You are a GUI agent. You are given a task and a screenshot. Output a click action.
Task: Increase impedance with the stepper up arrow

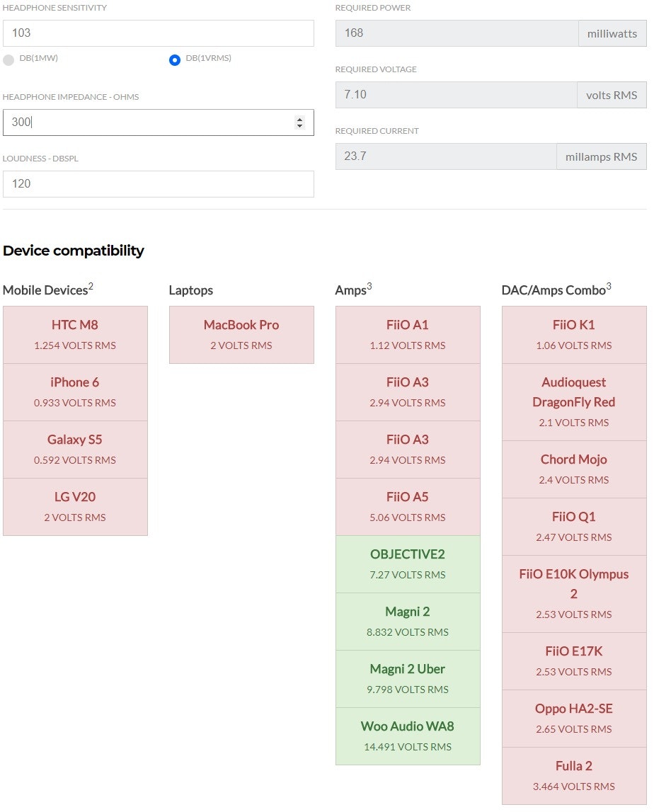click(x=299, y=119)
